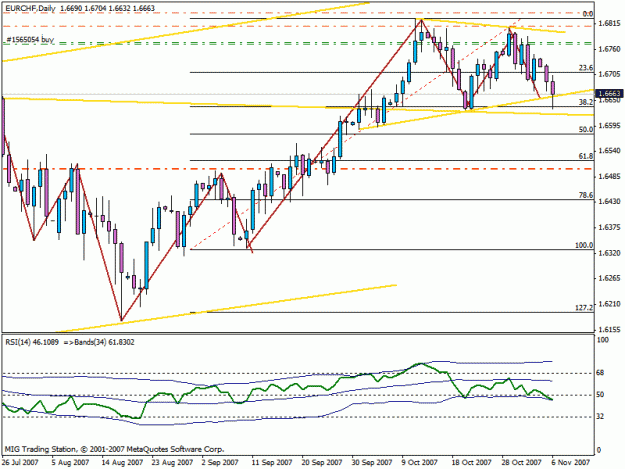
Task: Click the Fibonacci 127.2 level label
Action: 584,308
